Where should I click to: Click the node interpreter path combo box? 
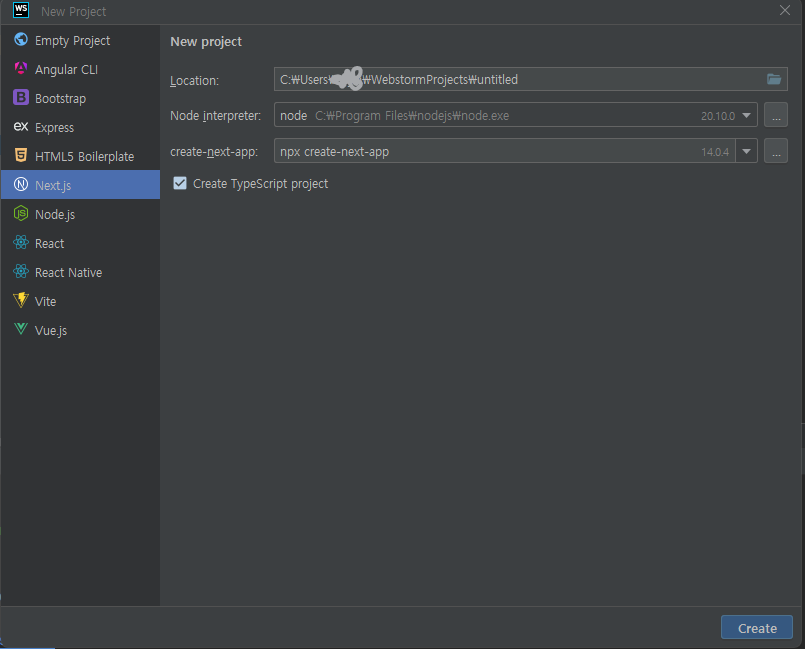515,115
